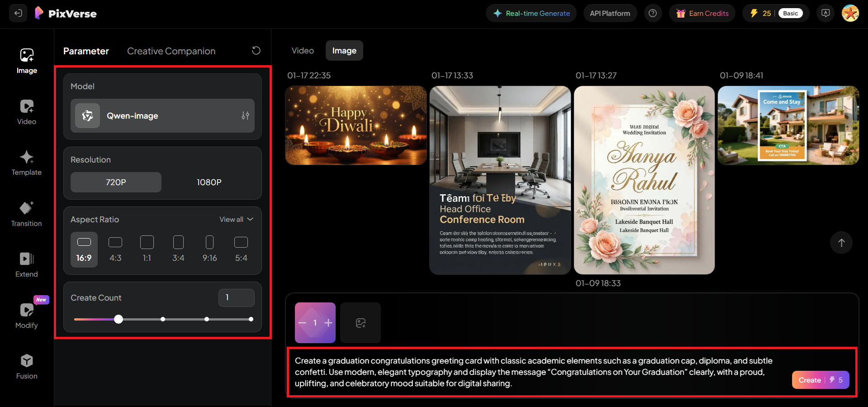Click the Real-time Generate button
The height and width of the screenshot is (407, 868).
click(531, 13)
